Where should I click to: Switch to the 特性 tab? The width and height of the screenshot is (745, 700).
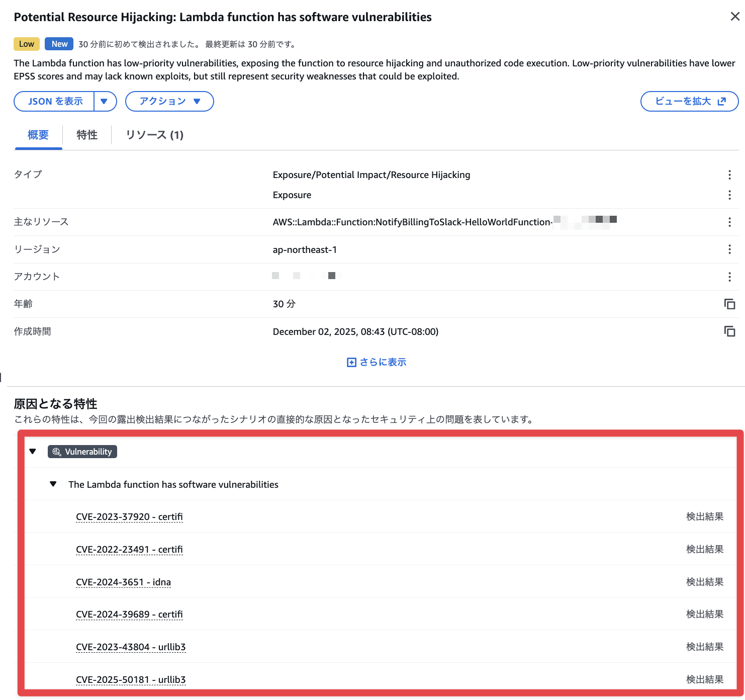click(x=87, y=135)
